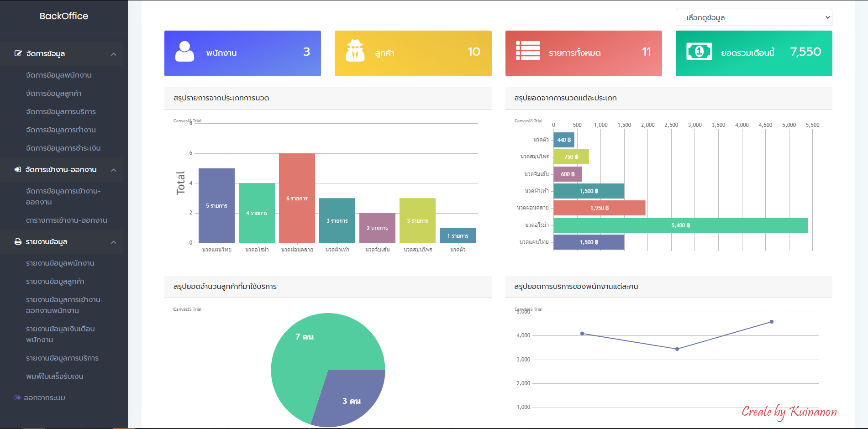Click the list icon in red card
This screenshot has height=429, width=868.
pos(528,51)
